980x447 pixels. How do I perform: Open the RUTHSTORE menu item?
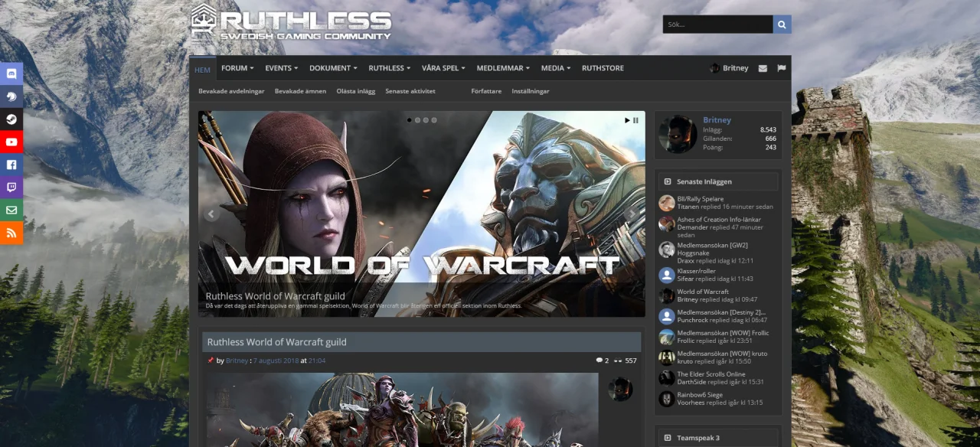click(603, 68)
